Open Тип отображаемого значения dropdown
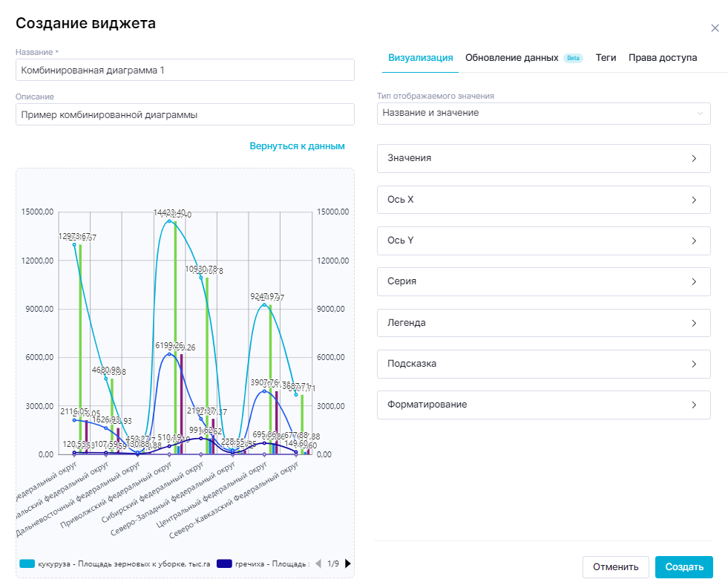The image size is (728, 585). point(543,113)
